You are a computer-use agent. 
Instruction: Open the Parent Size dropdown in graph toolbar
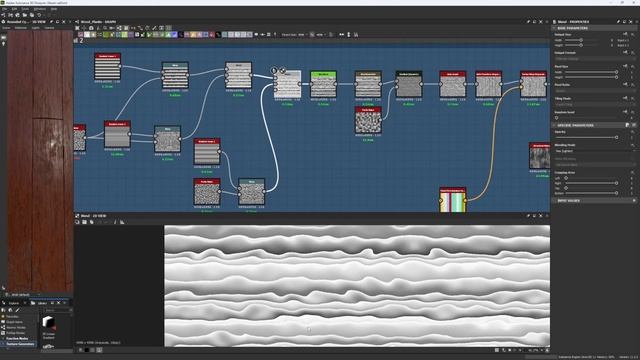pyautogui.click(x=295, y=35)
